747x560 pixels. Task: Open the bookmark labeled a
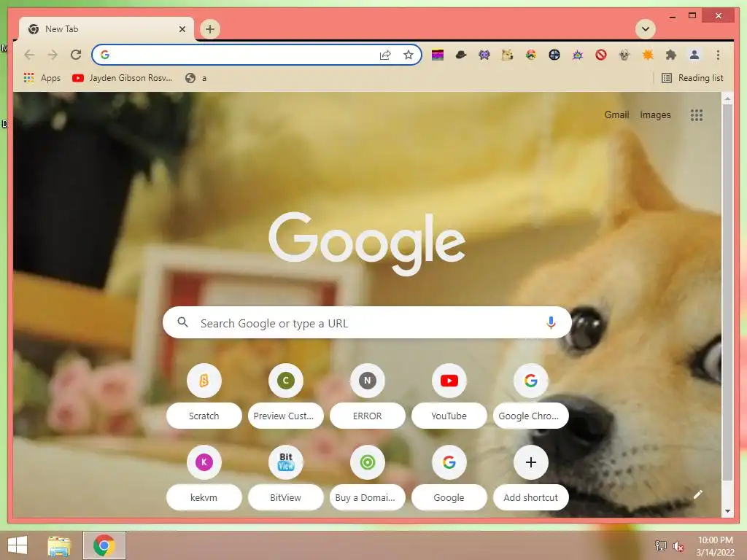pyautogui.click(x=196, y=77)
